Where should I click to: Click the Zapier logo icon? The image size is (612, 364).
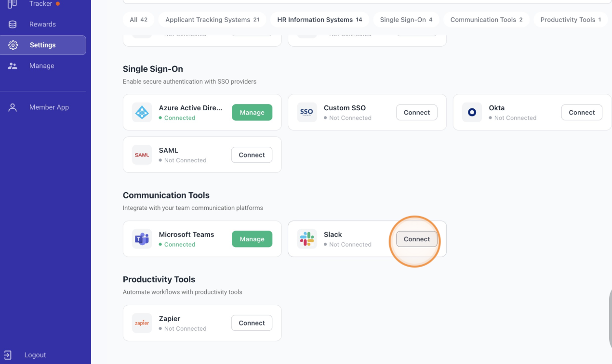pos(142,323)
